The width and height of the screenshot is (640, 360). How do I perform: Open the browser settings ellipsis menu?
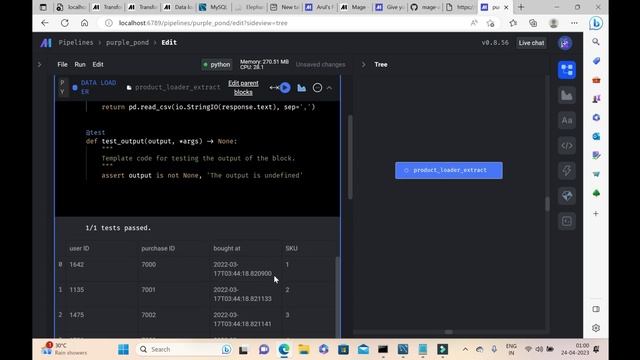click(574, 23)
